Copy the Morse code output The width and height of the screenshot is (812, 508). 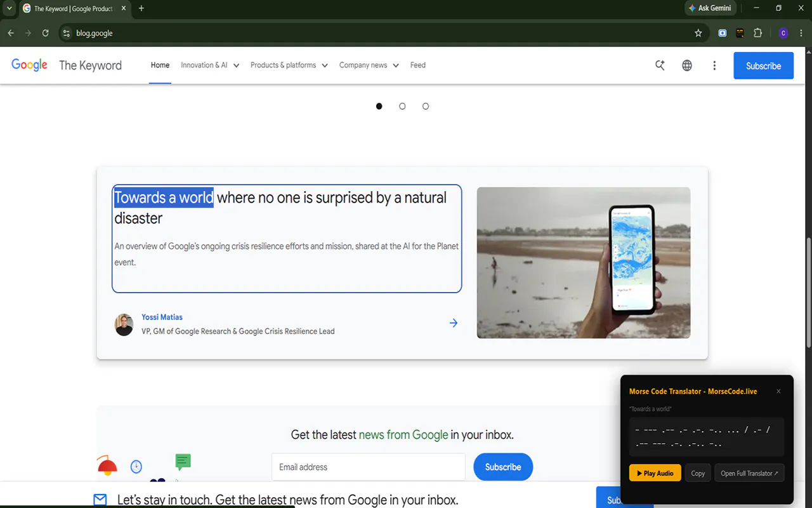[698, 473]
